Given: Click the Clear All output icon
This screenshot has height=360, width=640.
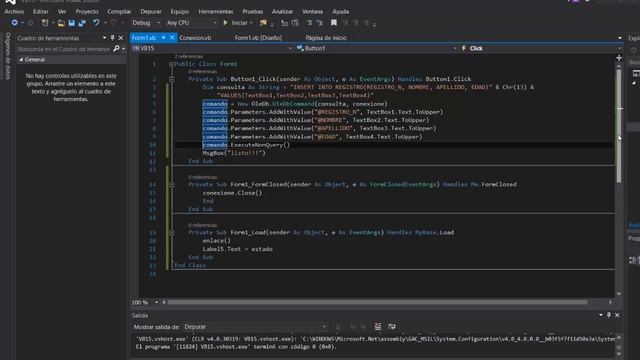Looking at the screenshot, I should pyautogui.click(x=378, y=327).
